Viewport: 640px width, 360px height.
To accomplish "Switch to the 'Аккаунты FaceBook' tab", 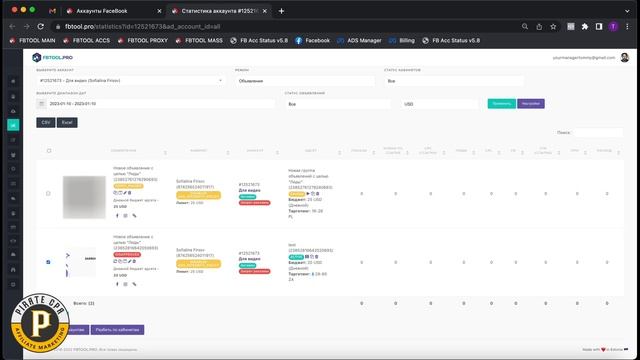I will point(102,11).
